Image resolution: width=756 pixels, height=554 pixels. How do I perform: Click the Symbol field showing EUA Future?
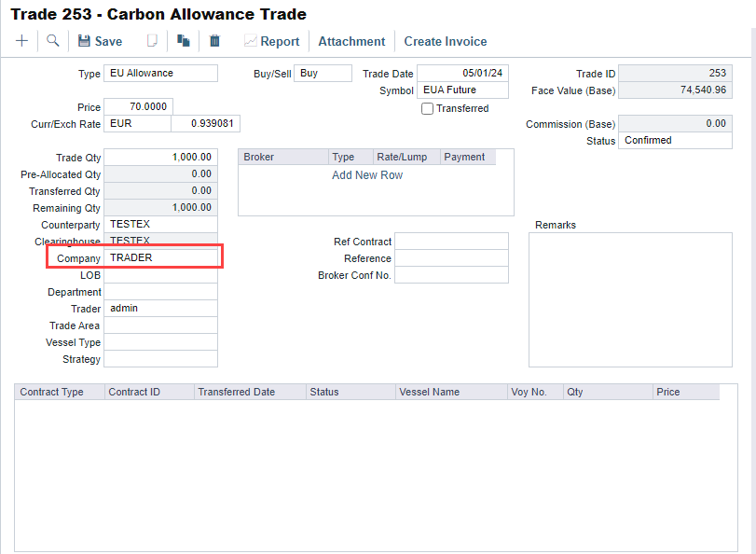tap(462, 90)
